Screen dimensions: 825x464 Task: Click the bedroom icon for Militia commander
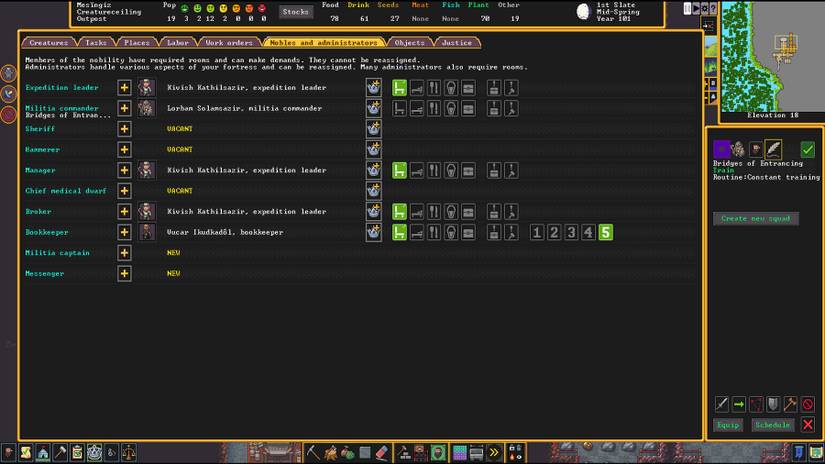(x=416, y=108)
